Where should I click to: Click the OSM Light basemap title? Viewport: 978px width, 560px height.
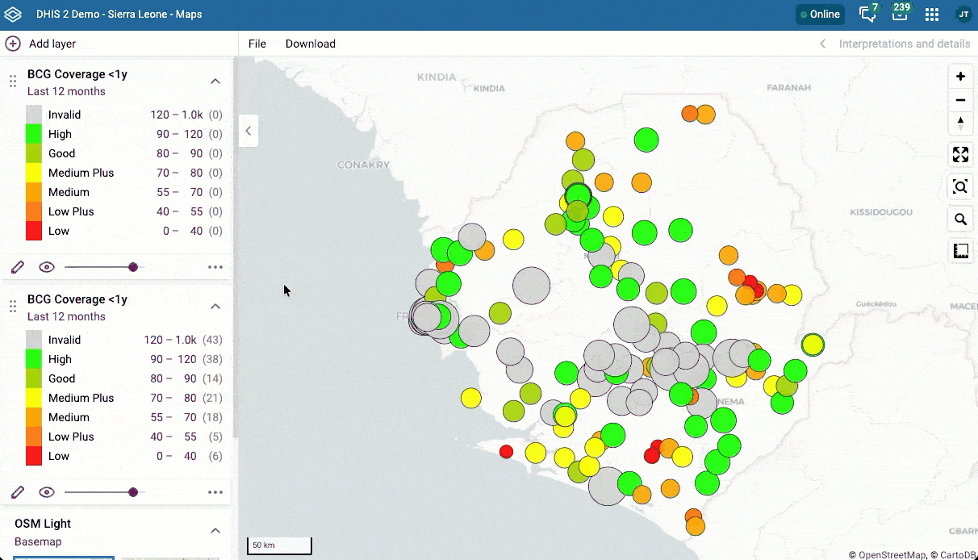click(44, 524)
